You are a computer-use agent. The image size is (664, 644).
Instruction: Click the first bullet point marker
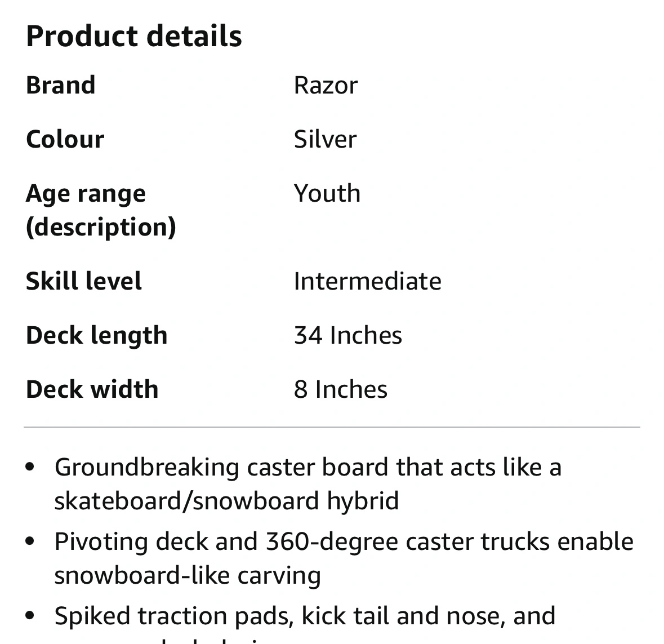[x=30, y=467]
